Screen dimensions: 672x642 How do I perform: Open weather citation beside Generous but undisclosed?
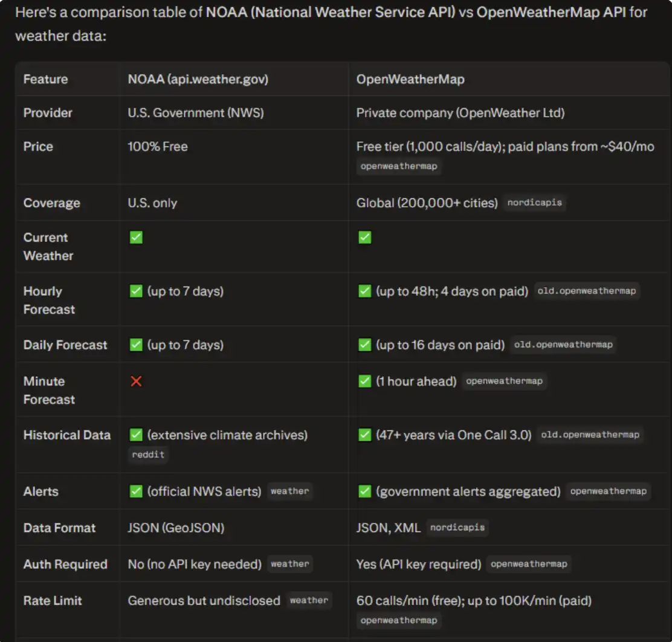[x=309, y=600]
